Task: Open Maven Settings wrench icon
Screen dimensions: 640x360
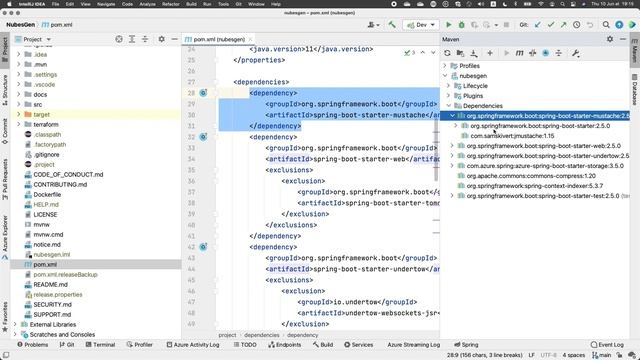Action: coord(576,53)
